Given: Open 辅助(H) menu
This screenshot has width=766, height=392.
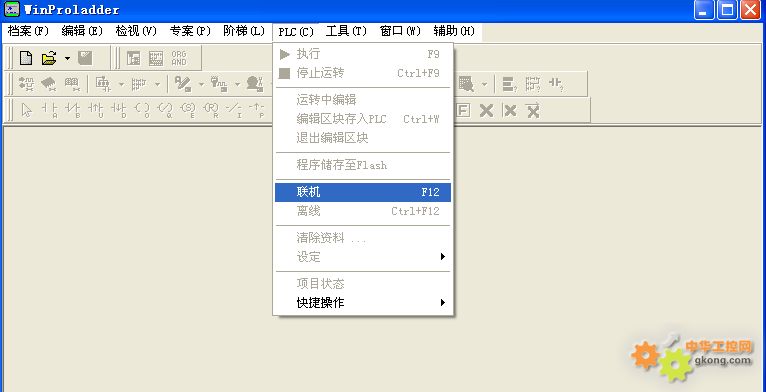Looking at the screenshot, I should click(x=454, y=31).
